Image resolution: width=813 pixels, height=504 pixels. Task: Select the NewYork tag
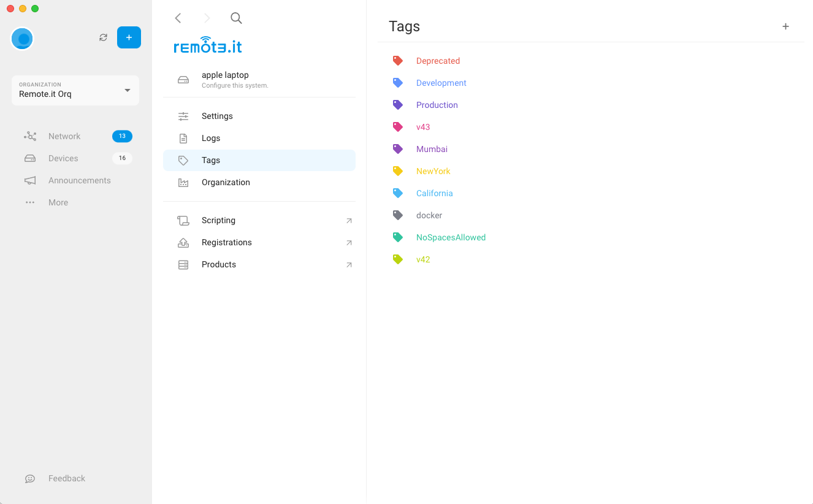pyautogui.click(x=433, y=171)
